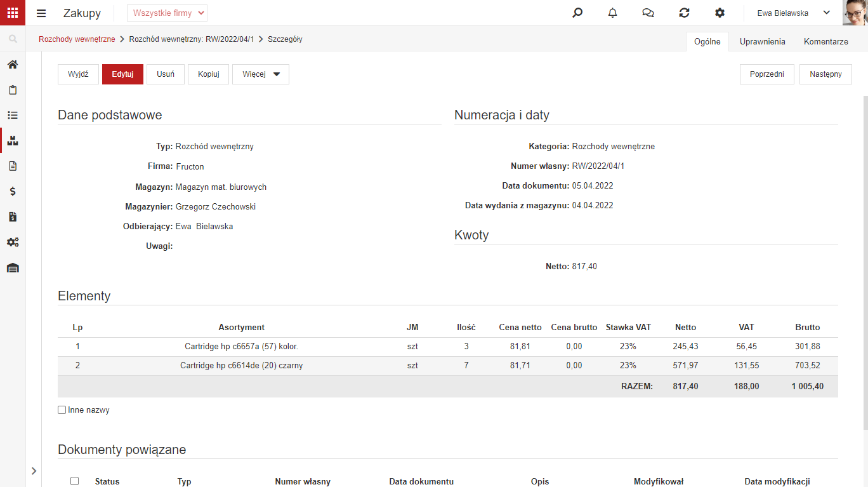This screenshot has height=487, width=868.
Task: Expand the Więcej dropdown button
Action: tap(261, 74)
